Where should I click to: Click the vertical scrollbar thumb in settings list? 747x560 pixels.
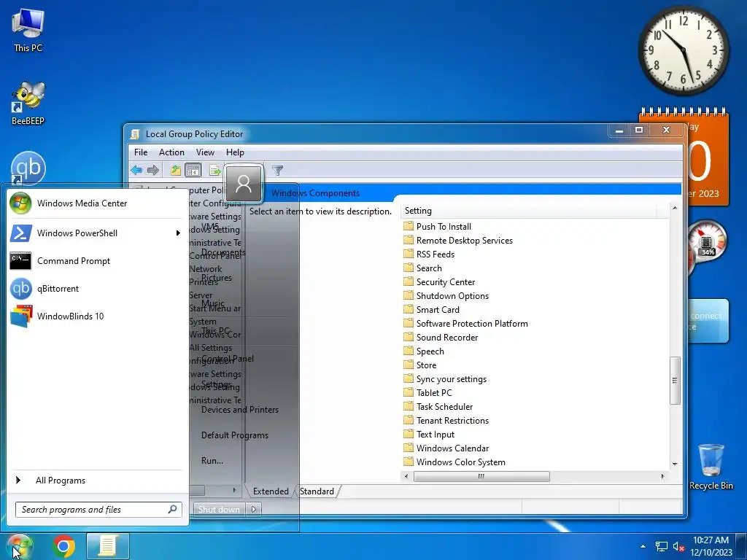point(675,380)
